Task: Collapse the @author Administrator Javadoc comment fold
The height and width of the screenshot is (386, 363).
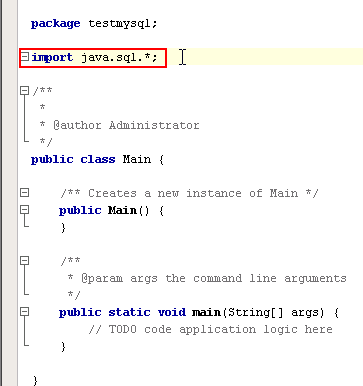Action: (24, 91)
